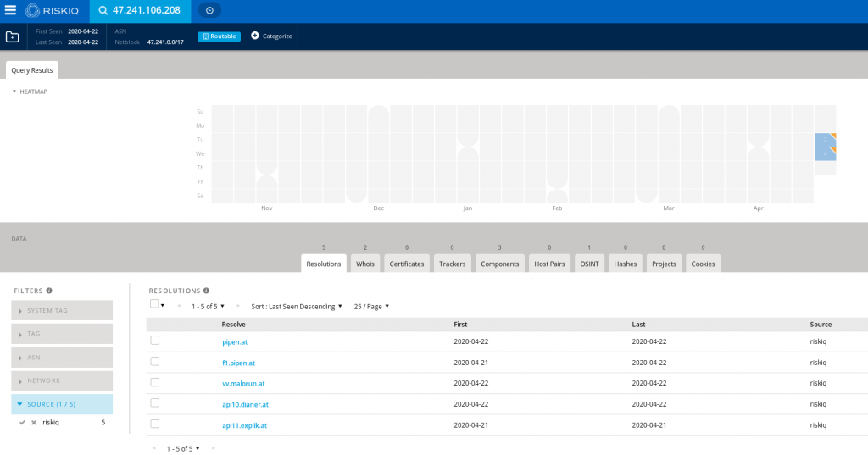This screenshot has width=868, height=455.
Task: Open the Sort: Last Seen Descending dropdown
Action: 297,306
